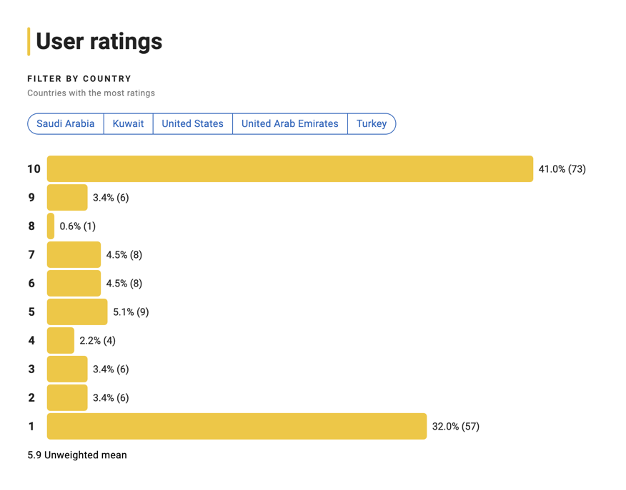The width and height of the screenshot is (626, 490).
Task: Select the 3-star rating bar
Action: click(67, 369)
